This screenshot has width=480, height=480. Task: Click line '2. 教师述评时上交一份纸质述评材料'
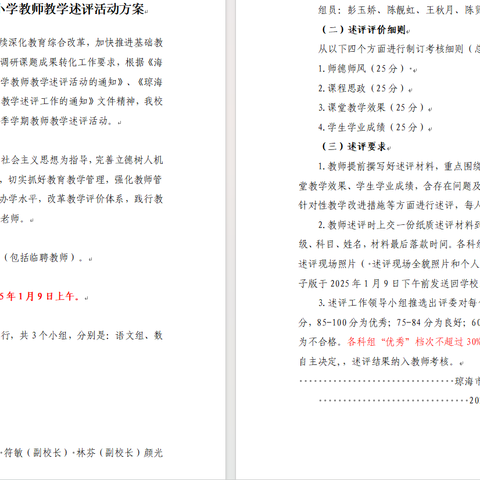coord(399,225)
